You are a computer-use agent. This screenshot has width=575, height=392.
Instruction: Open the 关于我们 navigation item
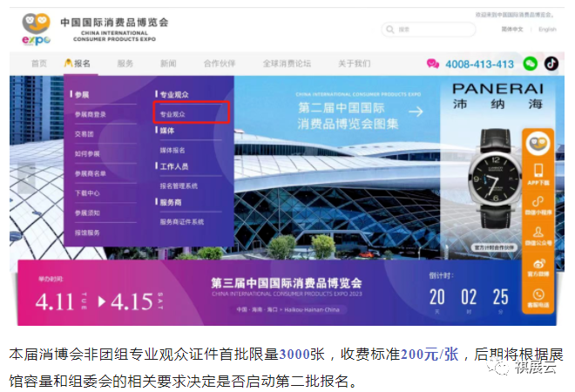coord(354,64)
